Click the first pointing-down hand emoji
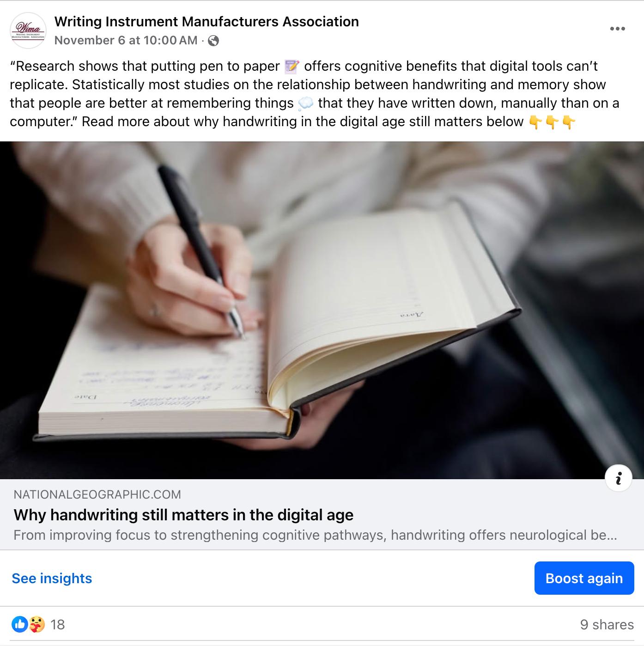 pos(535,122)
